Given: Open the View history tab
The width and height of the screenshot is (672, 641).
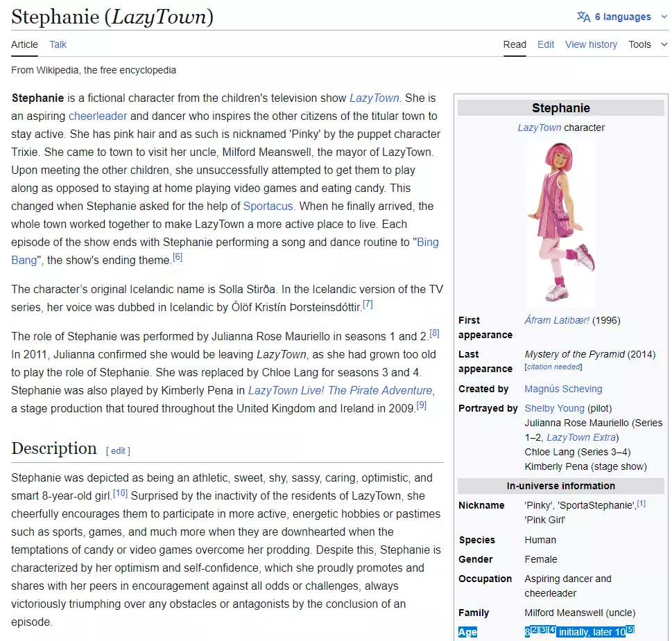Looking at the screenshot, I should [591, 44].
